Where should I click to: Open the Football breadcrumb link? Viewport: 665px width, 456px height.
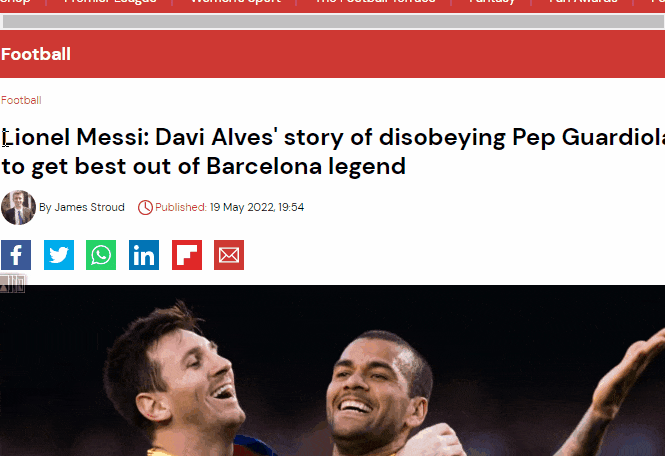point(21,100)
